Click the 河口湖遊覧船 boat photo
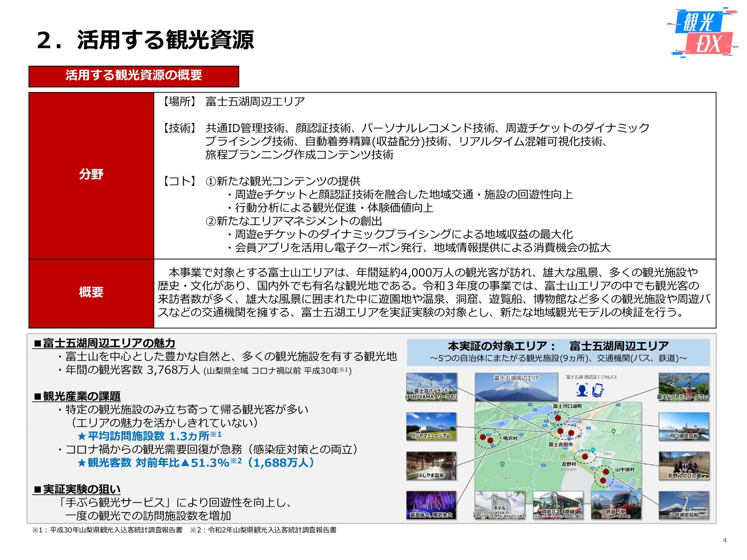 684,426
